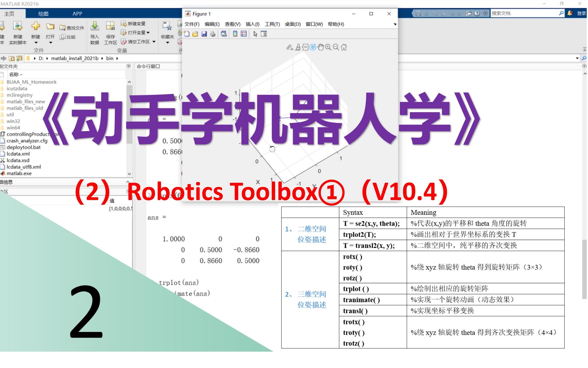The image size is (588, 368).
Task: Click in the Search Documentation (搜索文档) field
Action: pyautogui.click(x=524, y=13)
